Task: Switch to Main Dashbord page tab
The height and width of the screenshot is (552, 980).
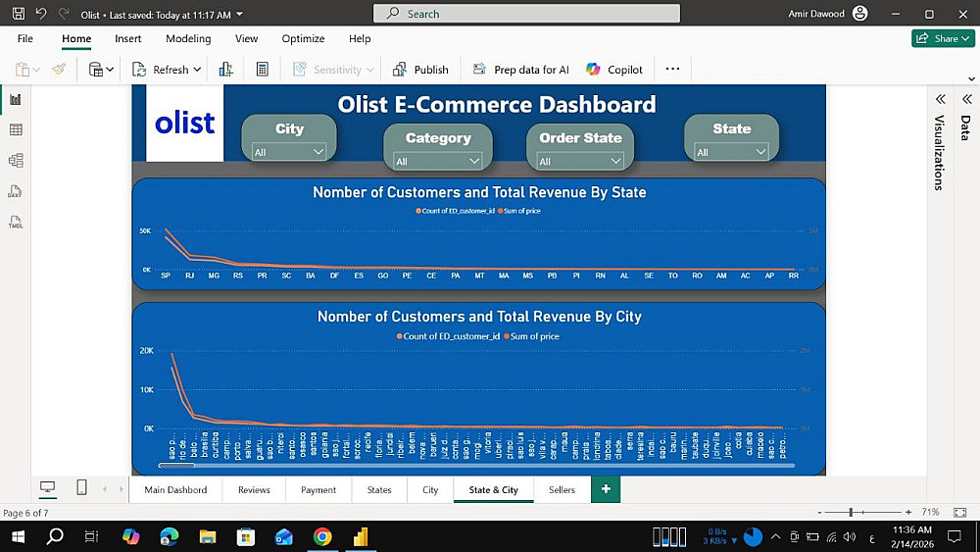Action: point(175,489)
